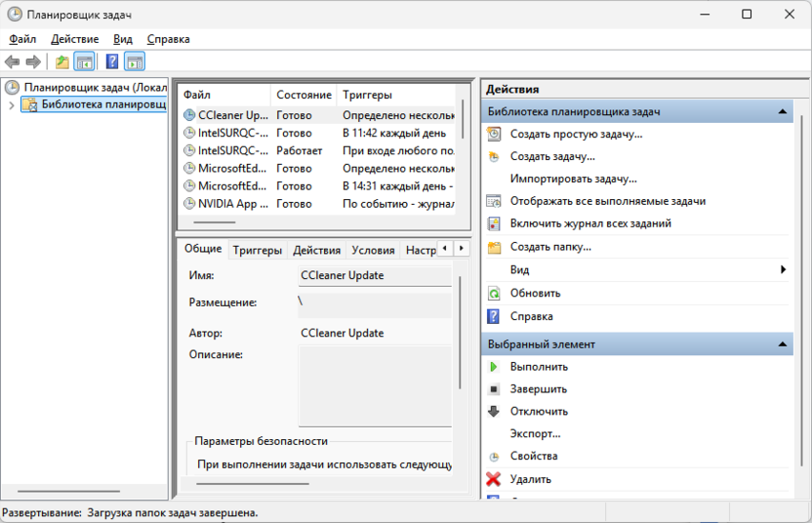Run selected task with green Выполнить icon

[494, 367]
